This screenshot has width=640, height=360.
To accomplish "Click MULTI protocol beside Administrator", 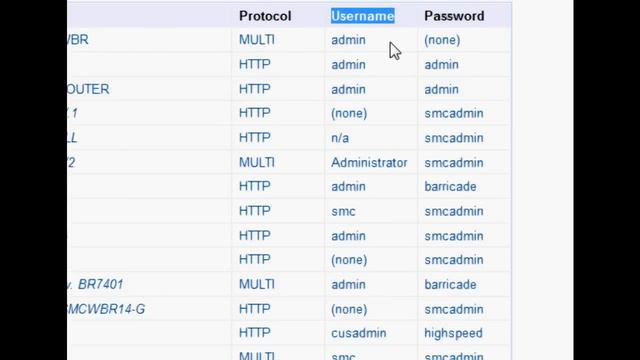I will [257, 162].
